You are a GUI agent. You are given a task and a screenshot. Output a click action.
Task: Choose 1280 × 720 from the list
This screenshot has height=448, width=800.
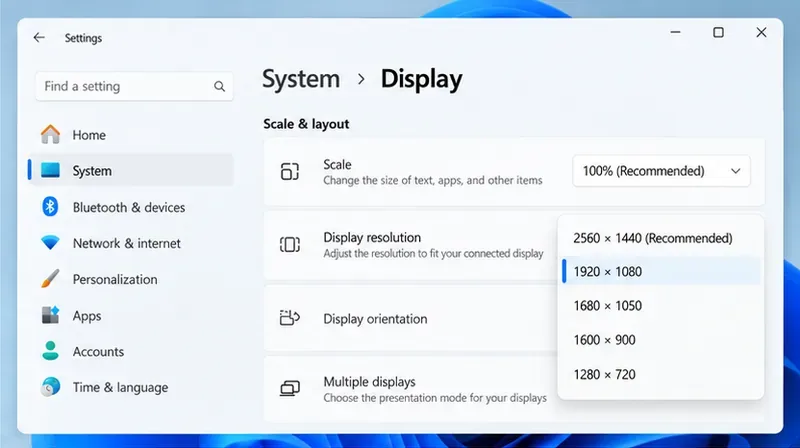click(661, 375)
